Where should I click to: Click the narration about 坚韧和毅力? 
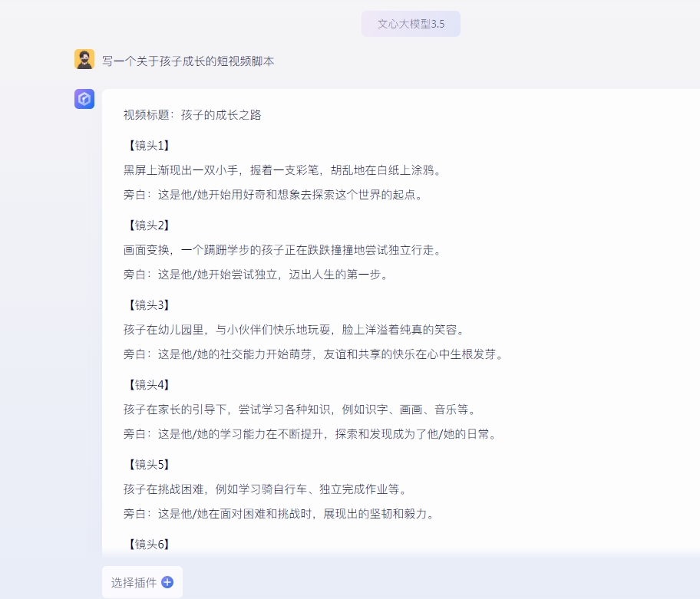[279, 514]
